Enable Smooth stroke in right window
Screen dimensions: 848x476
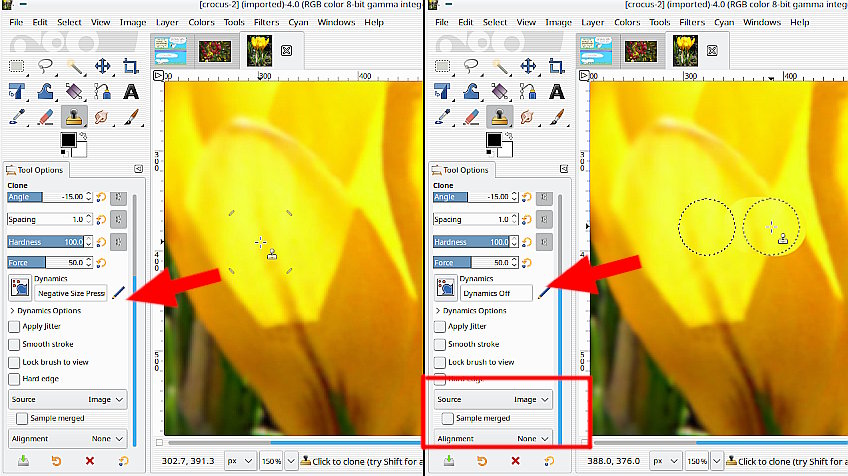[x=440, y=345]
